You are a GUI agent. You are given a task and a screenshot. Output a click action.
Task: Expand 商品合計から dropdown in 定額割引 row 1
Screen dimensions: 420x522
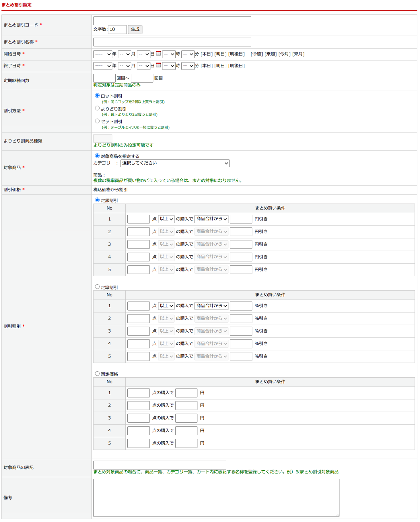211,219
